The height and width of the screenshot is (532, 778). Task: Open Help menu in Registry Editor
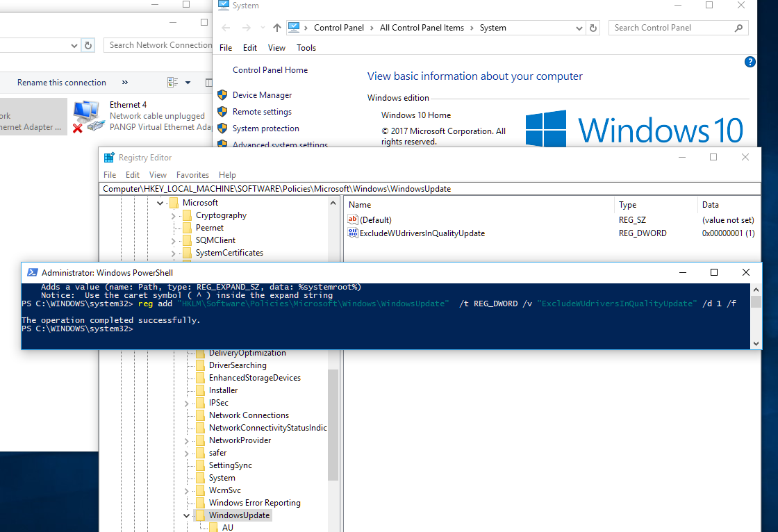click(227, 175)
